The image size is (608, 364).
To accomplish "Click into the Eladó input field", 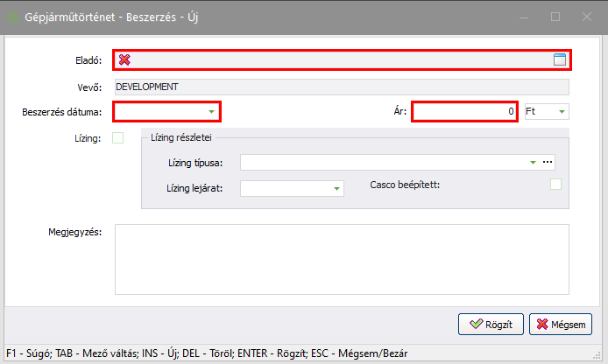I will coord(342,60).
